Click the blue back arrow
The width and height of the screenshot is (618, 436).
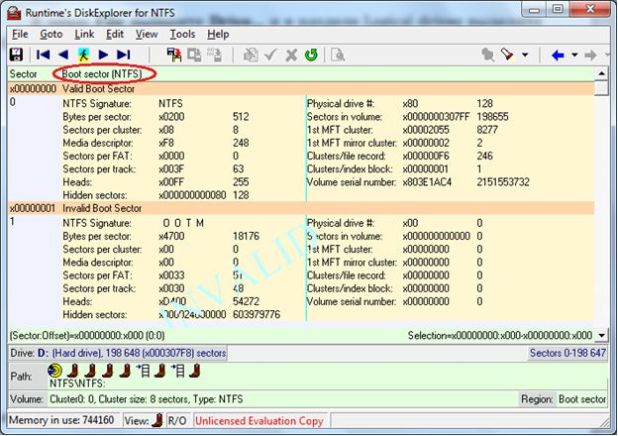[x=558, y=55]
